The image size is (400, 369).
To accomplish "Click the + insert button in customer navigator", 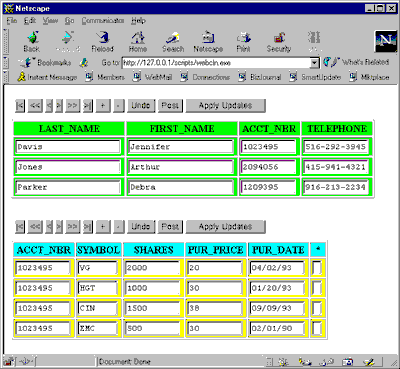I will pos(103,106).
